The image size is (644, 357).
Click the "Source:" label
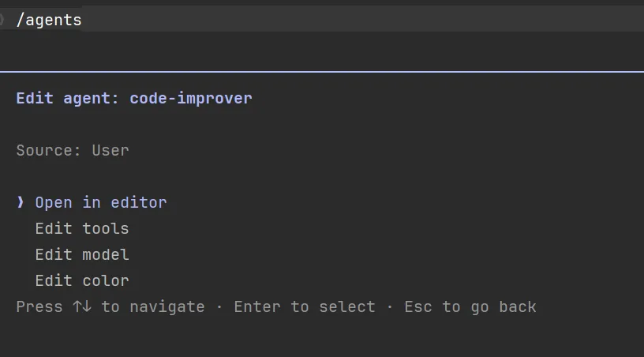[x=49, y=150]
